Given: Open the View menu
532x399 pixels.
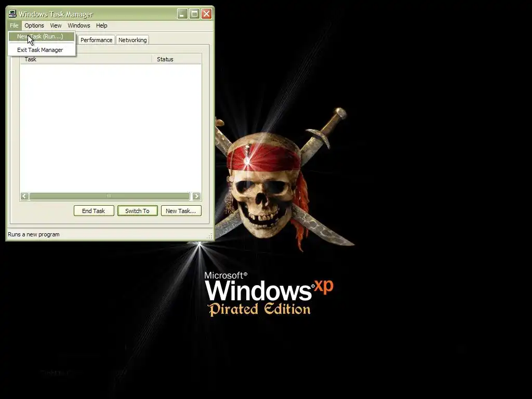Looking at the screenshot, I should 56,25.
